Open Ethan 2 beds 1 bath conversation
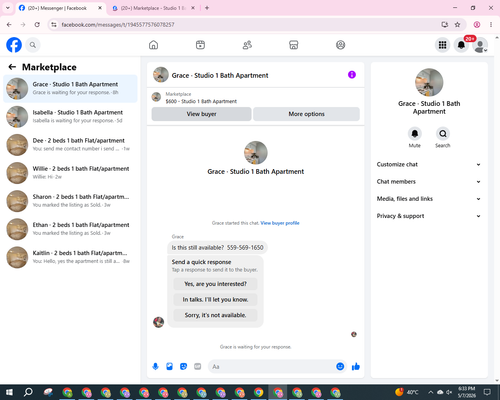This screenshot has height=400, width=500. click(70, 229)
